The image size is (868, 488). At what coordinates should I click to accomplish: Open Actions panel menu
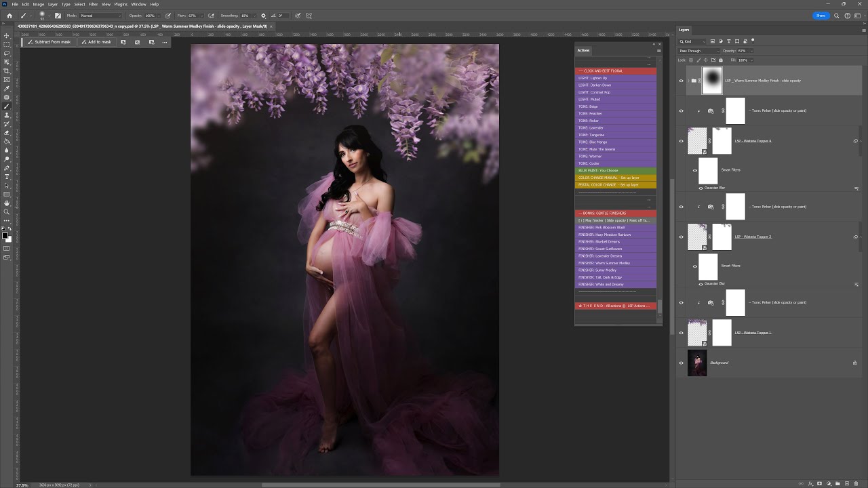click(658, 50)
